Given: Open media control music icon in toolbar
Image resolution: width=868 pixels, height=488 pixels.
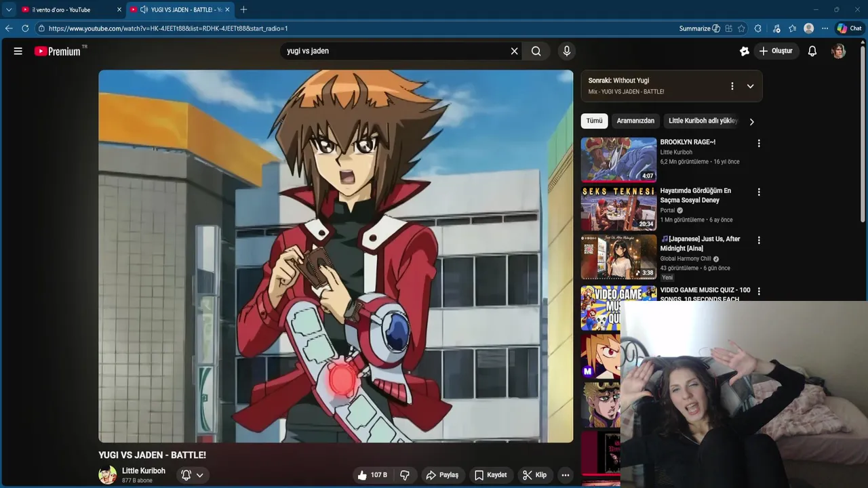Looking at the screenshot, I should click(x=776, y=28).
